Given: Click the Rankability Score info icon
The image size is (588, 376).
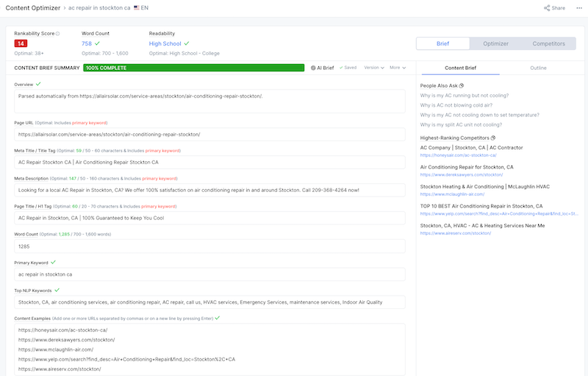Looking at the screenshot, I should click(58, 33).
